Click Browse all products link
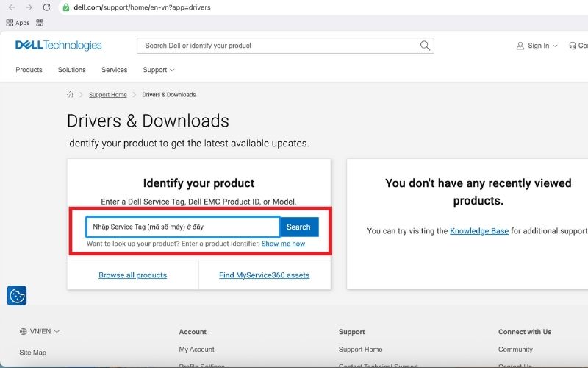Image resolution: width=588 pixels, height=368 pixels. pyautogui.click(x=133, y=275)
